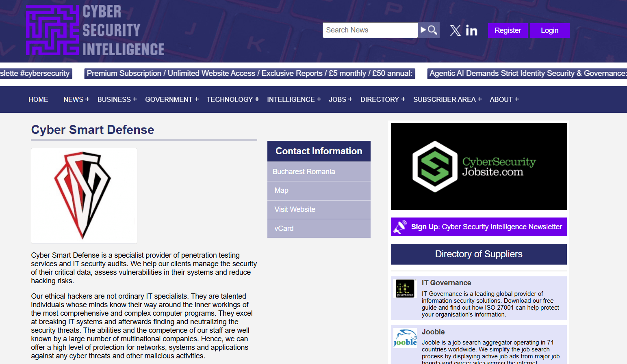Expand the NEWS menu
Viewport: 627px width, 364px height.
76,99
